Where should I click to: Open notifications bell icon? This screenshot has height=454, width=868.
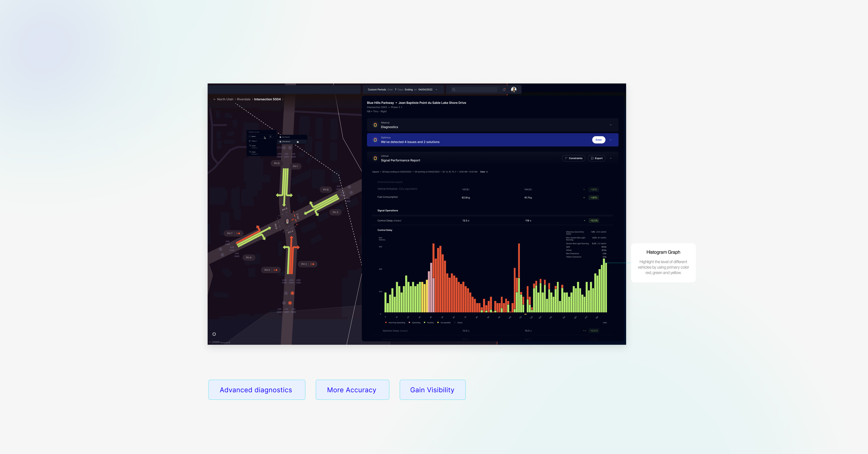pos(504,90)
